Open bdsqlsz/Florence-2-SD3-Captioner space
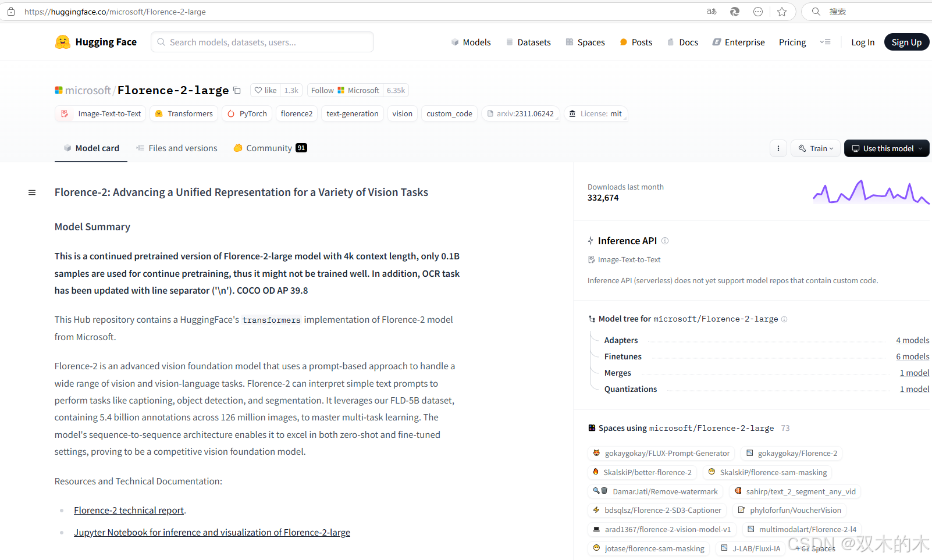The image size is (932, 560). (657, 510)
